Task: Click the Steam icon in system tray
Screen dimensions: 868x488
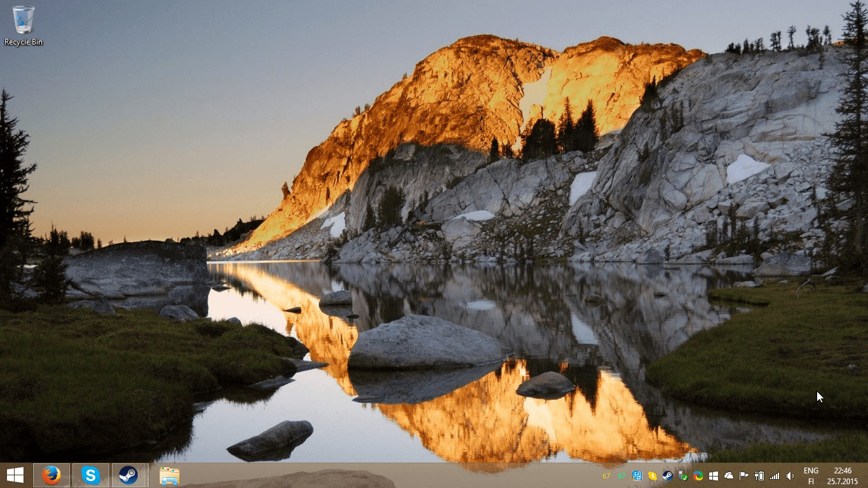Action: (667, 476)
